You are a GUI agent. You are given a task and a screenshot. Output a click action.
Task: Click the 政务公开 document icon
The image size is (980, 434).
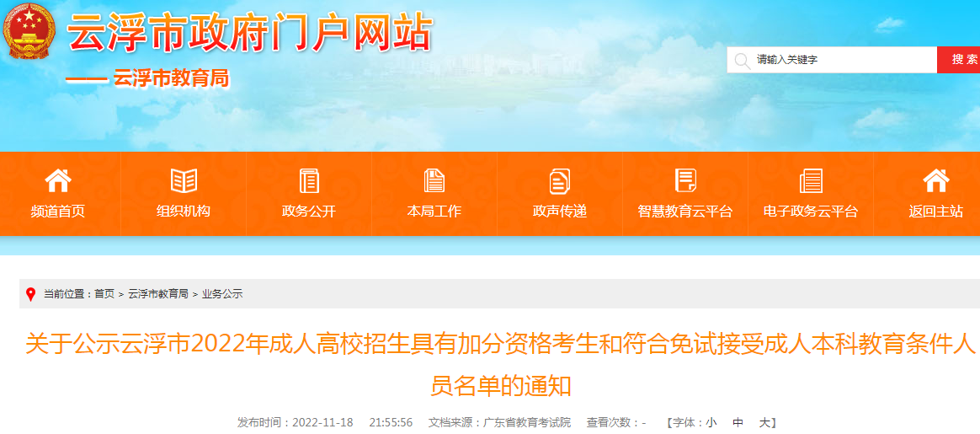point(309,180)
